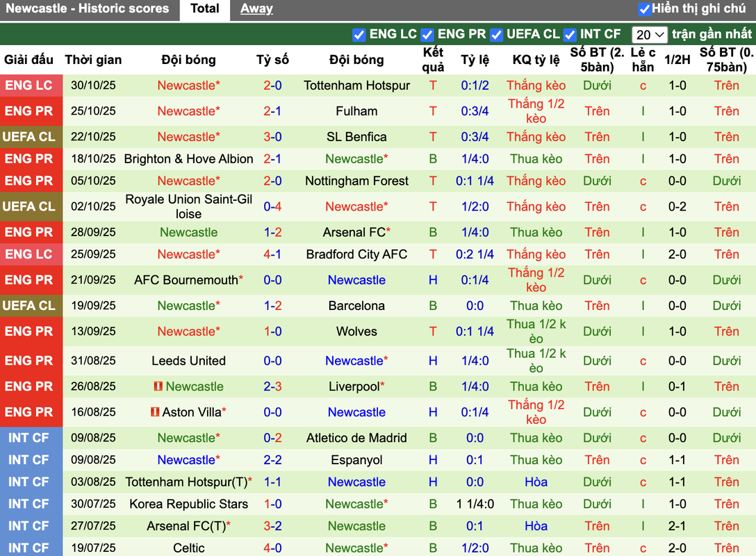Screen dimensions: 756x556
Task: Select the ENG LC label on 30/10/25 row
Action: [29, 85]
